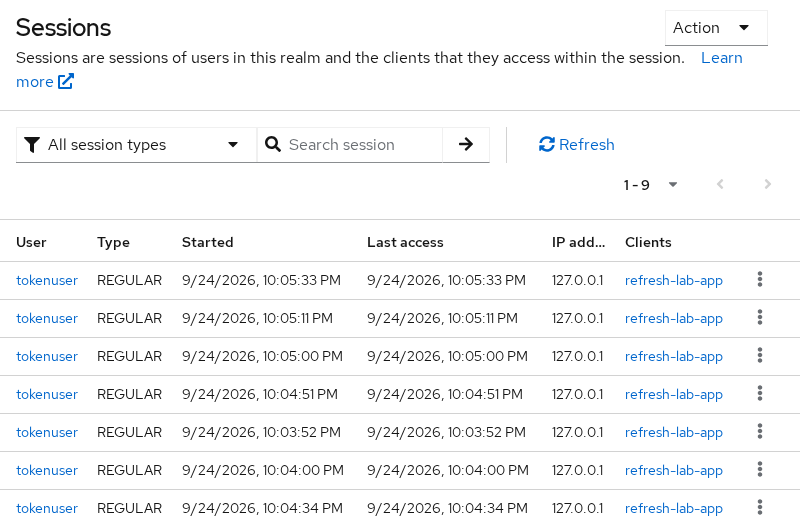800x520 pixels.
Task: Click the User column header
Action: (x=31, y=242)
